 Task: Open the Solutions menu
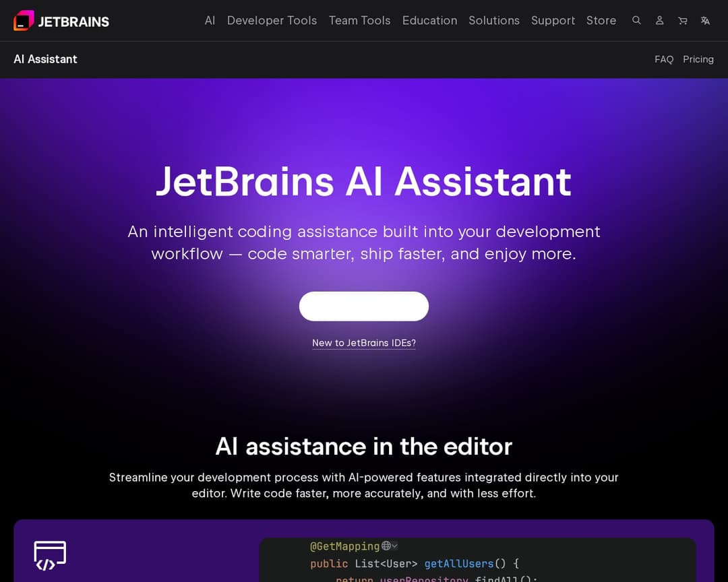(x=494, y=20)
